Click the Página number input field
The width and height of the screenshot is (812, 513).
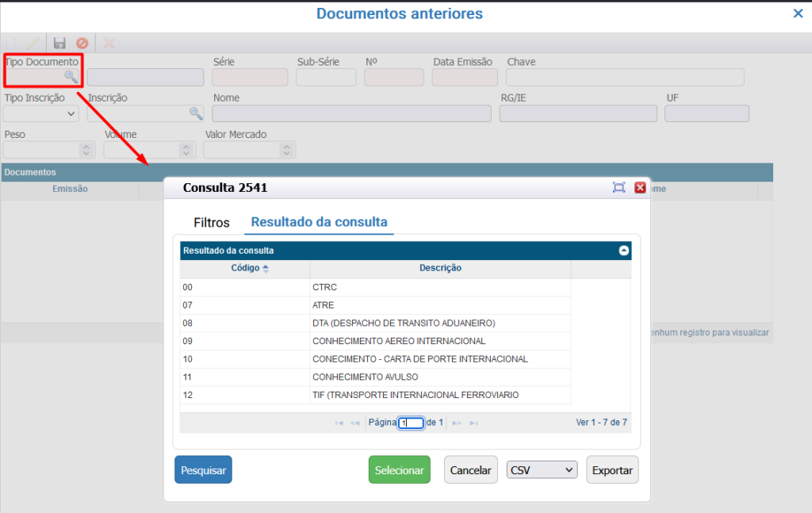pyautogui.click(x=411, y=423)
